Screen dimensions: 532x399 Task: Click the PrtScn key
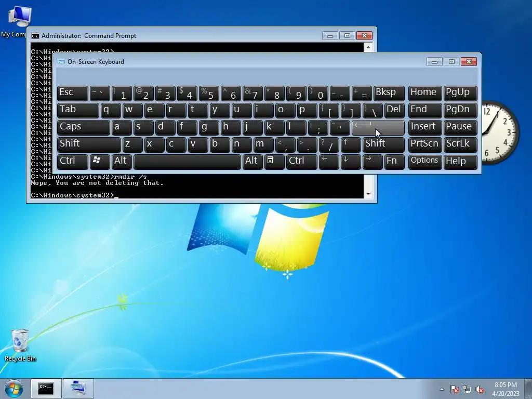[425, 144]
